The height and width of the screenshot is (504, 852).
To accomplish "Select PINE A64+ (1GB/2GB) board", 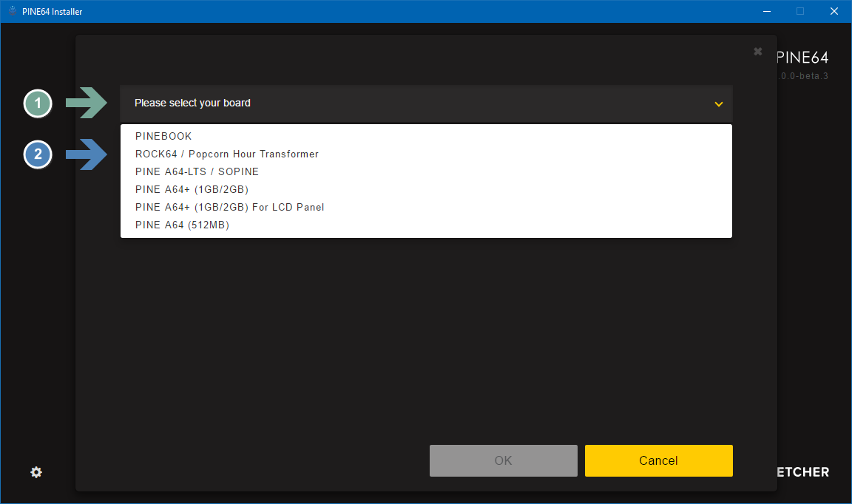I will pos(192,189).
